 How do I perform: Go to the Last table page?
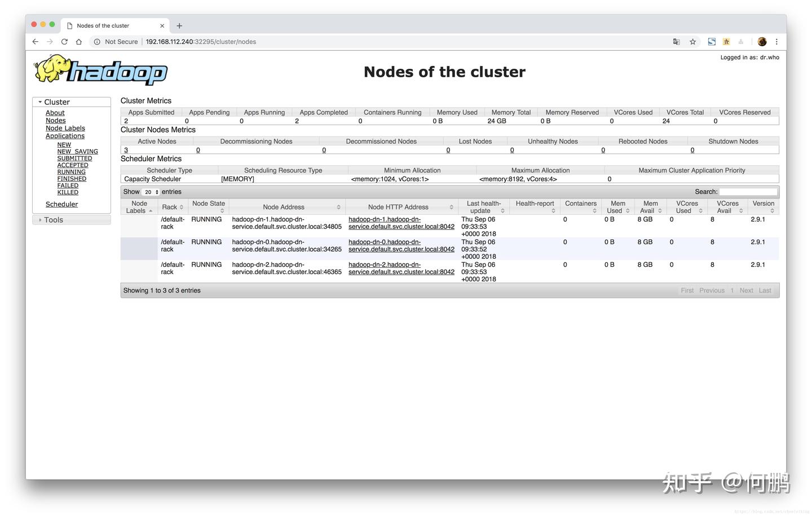coord(765,290)
